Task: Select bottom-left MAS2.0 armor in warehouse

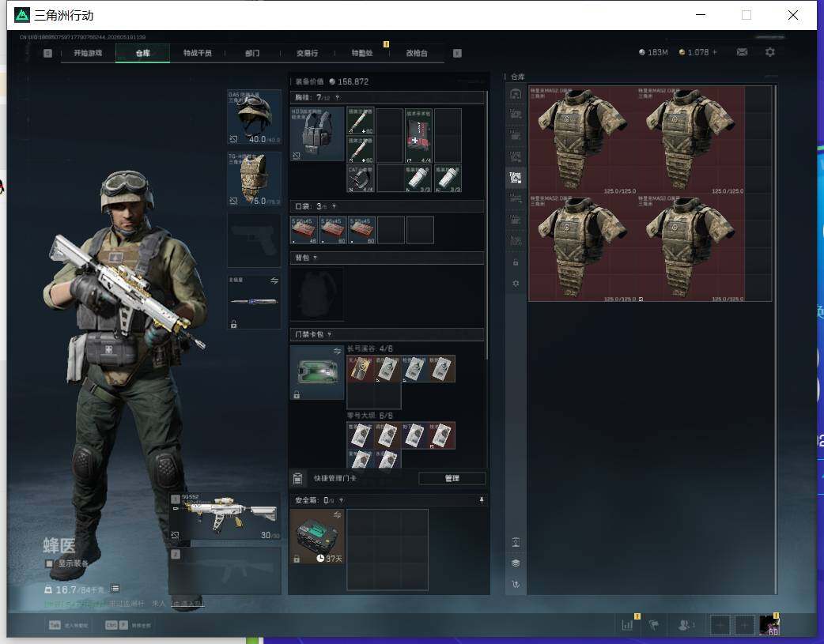Action: pyautogui.click(x=583, y=248)
